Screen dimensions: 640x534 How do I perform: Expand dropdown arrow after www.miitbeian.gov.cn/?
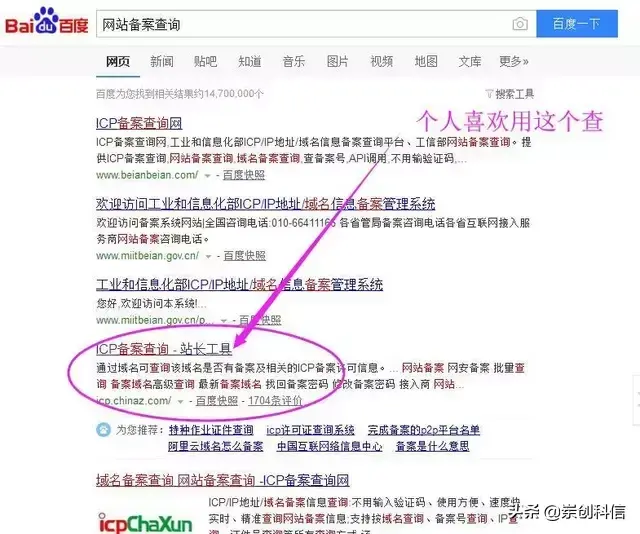[208, 257]
